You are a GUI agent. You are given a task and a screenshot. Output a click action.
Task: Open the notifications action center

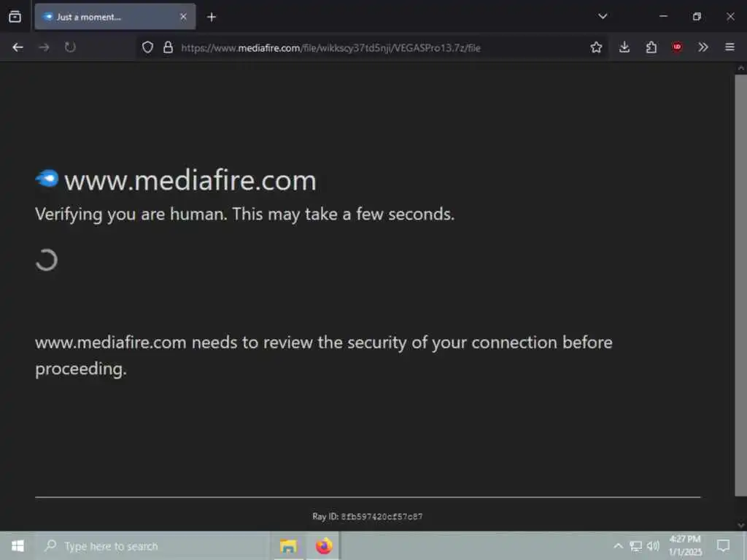click(723, 546)
